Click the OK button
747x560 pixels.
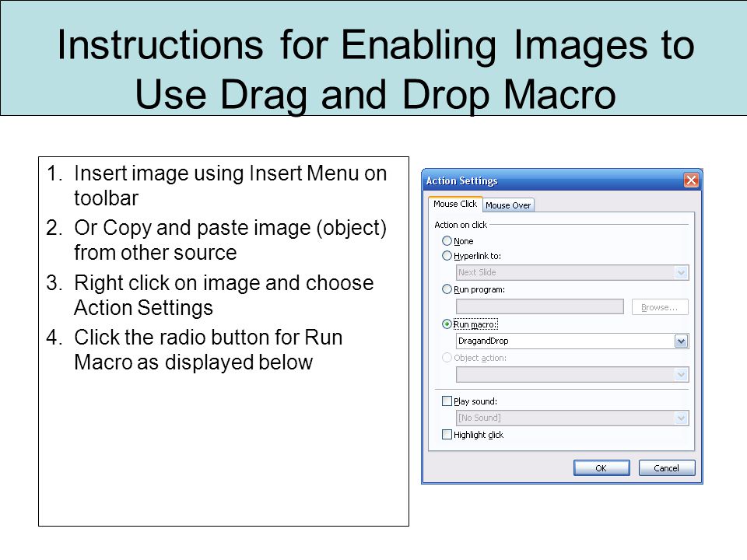click(x=601, y=467)
